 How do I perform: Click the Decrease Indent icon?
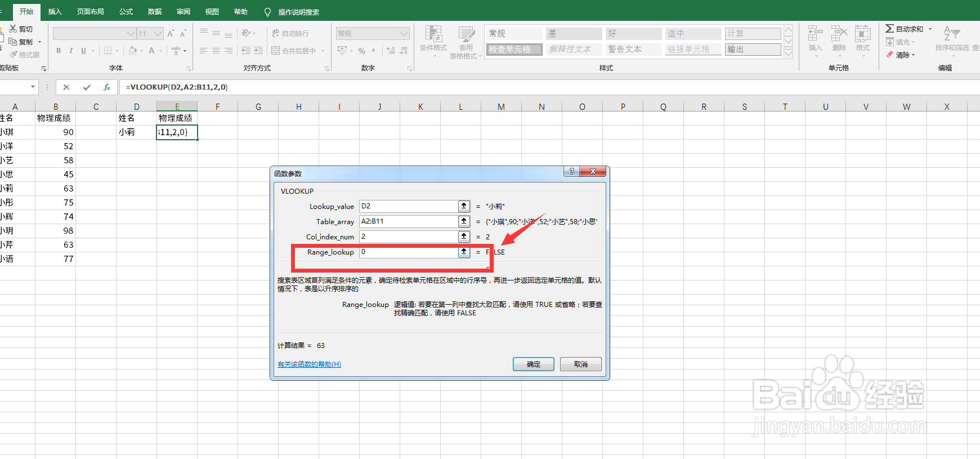coord(246,51)
